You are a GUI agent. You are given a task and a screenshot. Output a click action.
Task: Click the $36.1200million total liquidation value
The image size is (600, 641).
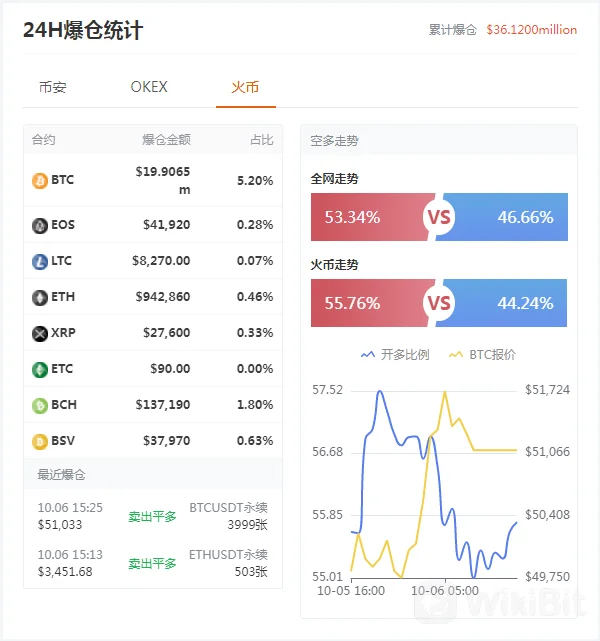pos(531,30)
